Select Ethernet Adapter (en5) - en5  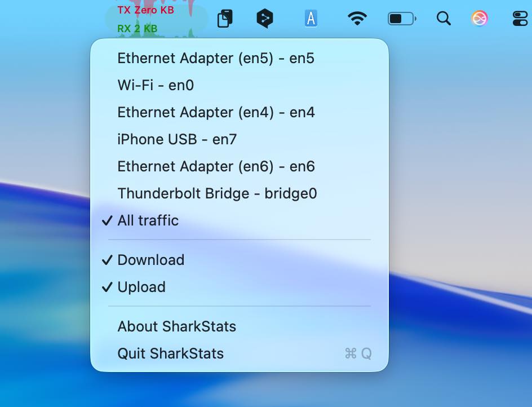(x=239, y=58)
